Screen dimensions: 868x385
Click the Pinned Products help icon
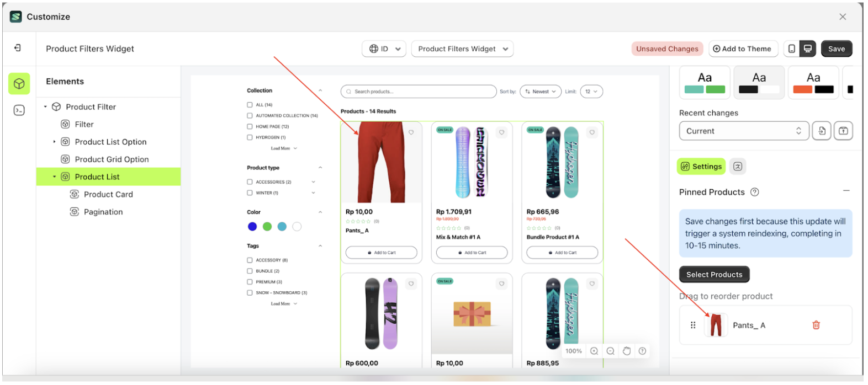755,192
